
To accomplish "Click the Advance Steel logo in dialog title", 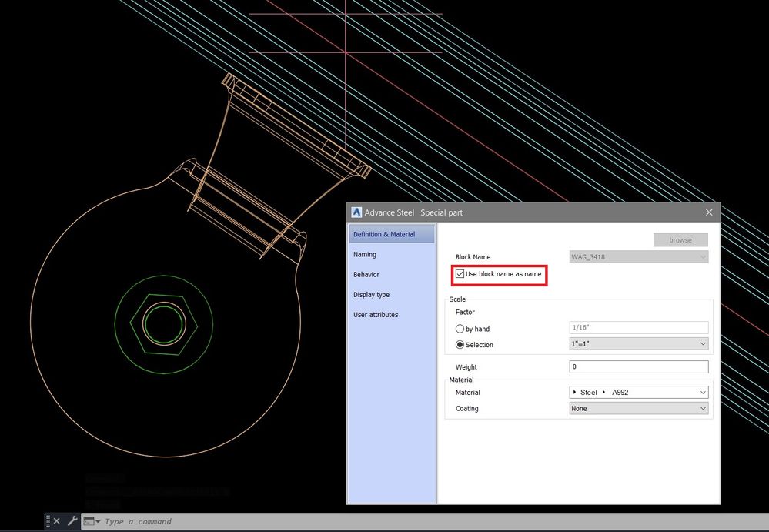I will (x=356, y=212).
